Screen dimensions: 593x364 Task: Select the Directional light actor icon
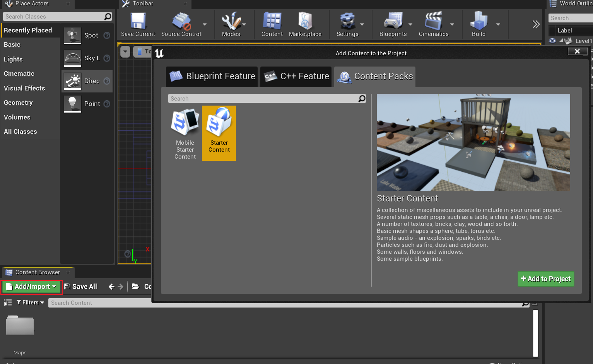pyautogui.click(x=73, y=81)
